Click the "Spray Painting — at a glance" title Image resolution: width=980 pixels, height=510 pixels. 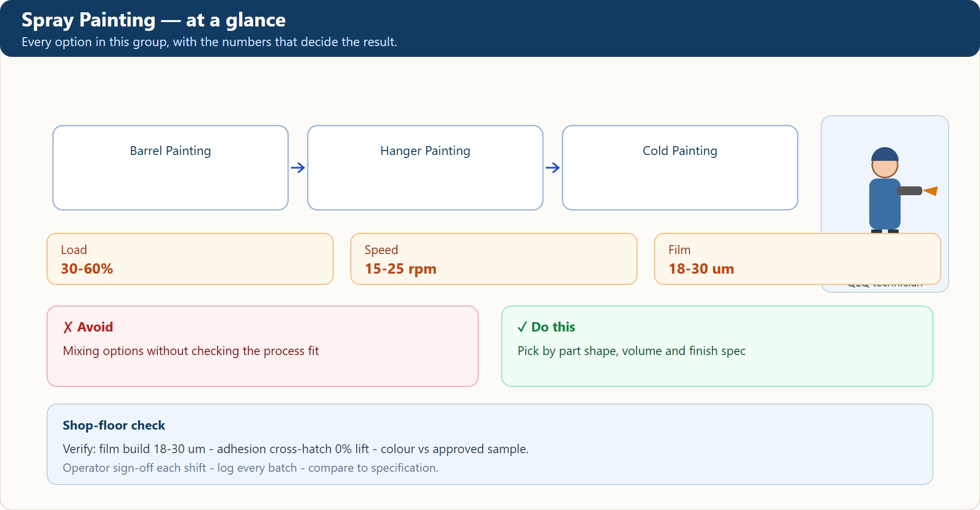pos(153,20)
